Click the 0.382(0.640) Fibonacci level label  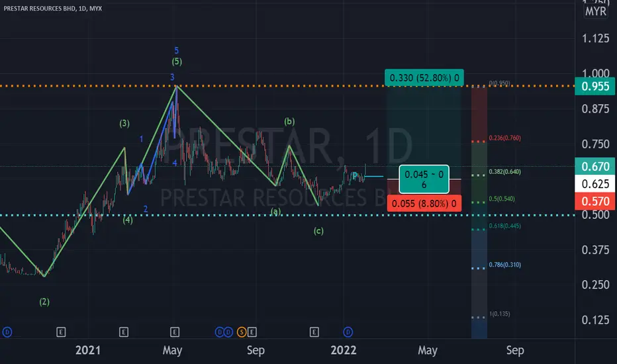tap(505, 171)
